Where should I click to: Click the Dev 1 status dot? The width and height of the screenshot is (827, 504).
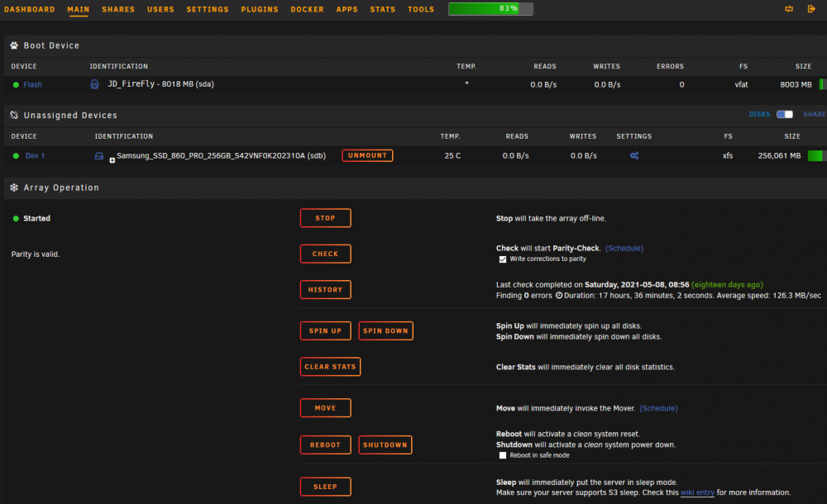[16, 156]
